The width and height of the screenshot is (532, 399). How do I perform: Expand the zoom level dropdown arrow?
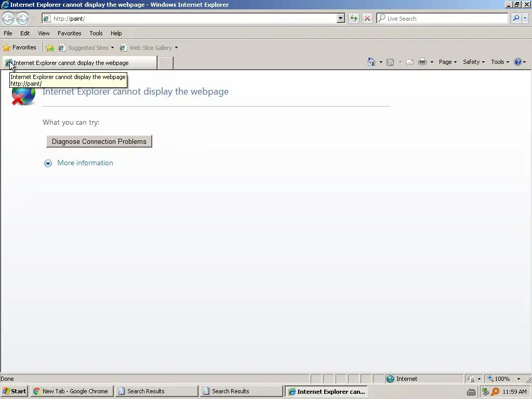[518, 379]
